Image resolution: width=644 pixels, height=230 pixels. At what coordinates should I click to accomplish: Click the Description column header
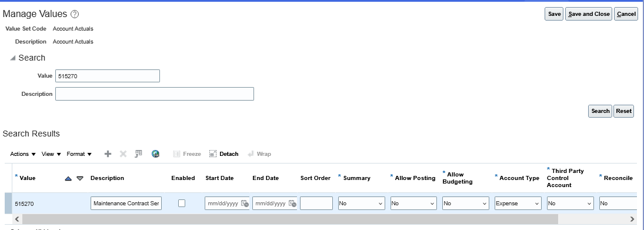107,178
